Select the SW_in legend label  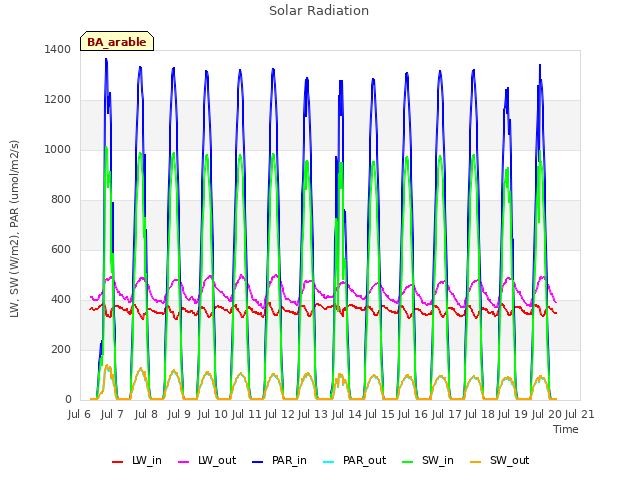click(438, 460)
